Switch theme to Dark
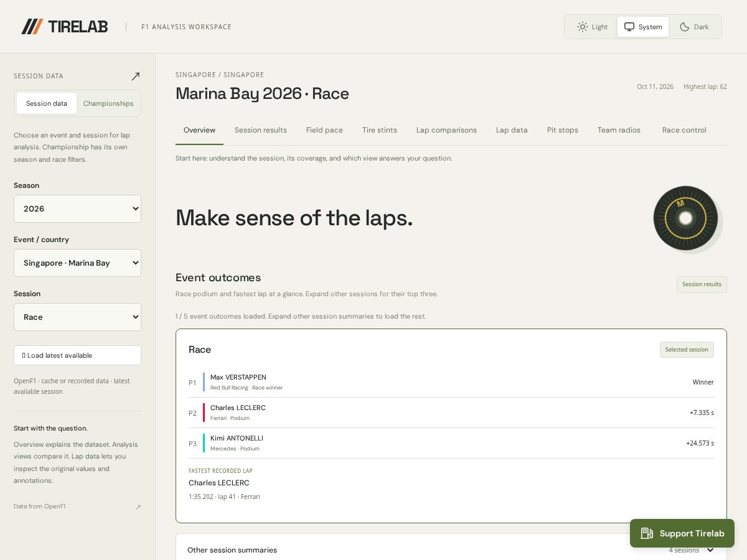 (694, 27)
